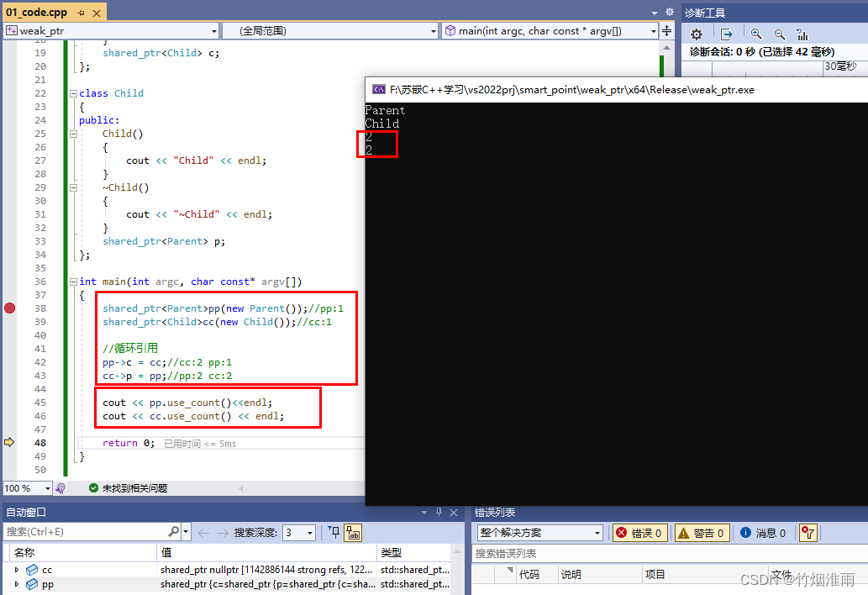Sort Autos by the 类型 column header

pos(413,552)
